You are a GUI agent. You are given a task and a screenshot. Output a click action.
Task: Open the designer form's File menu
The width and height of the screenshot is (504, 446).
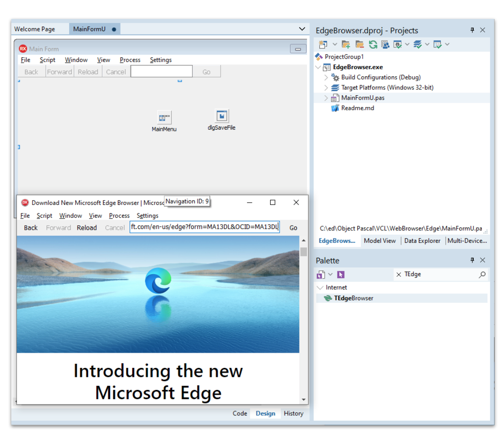tap(25, 60)
